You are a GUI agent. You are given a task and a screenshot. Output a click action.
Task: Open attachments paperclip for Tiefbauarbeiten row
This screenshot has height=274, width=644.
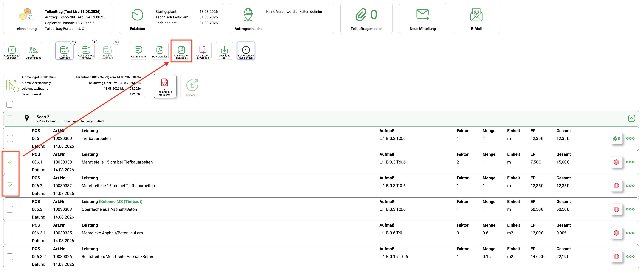click(617, 138)
